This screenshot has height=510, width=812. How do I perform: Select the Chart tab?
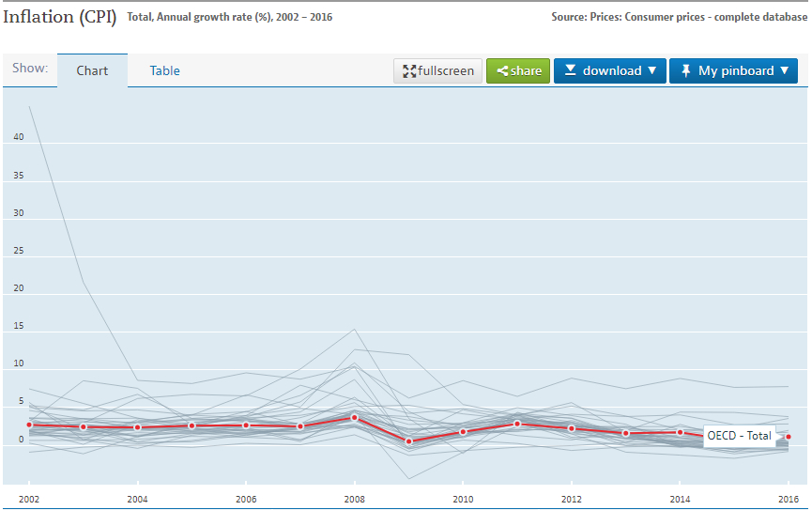[x=92, y=71]
